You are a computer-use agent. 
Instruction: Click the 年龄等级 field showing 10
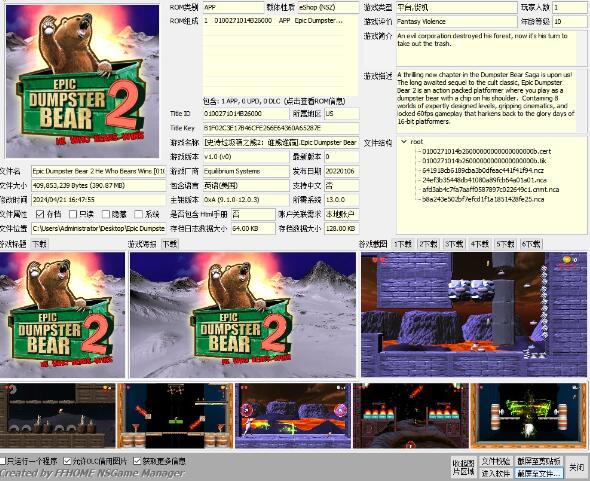pyautogui.click(x=569, y=21)
